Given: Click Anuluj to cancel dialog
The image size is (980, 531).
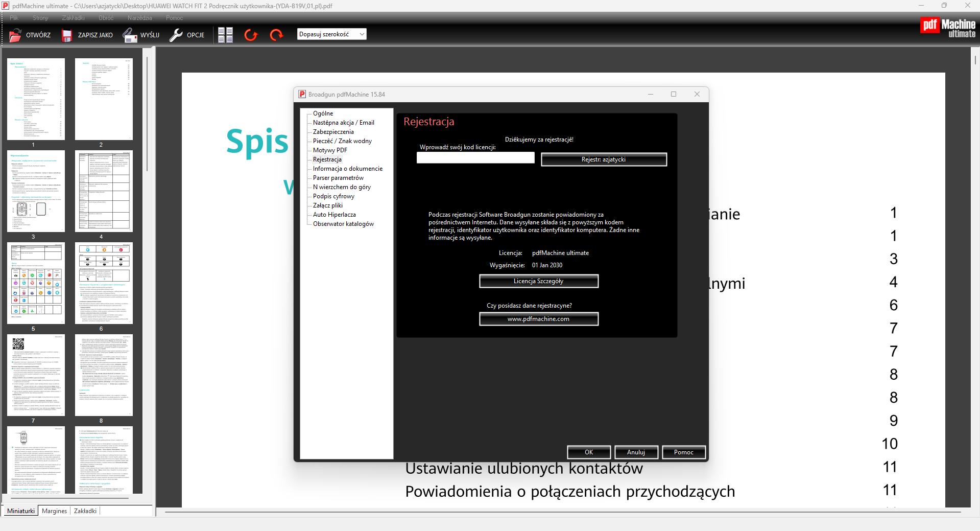Looking at the screenshot, I should [x=636, y=452].
